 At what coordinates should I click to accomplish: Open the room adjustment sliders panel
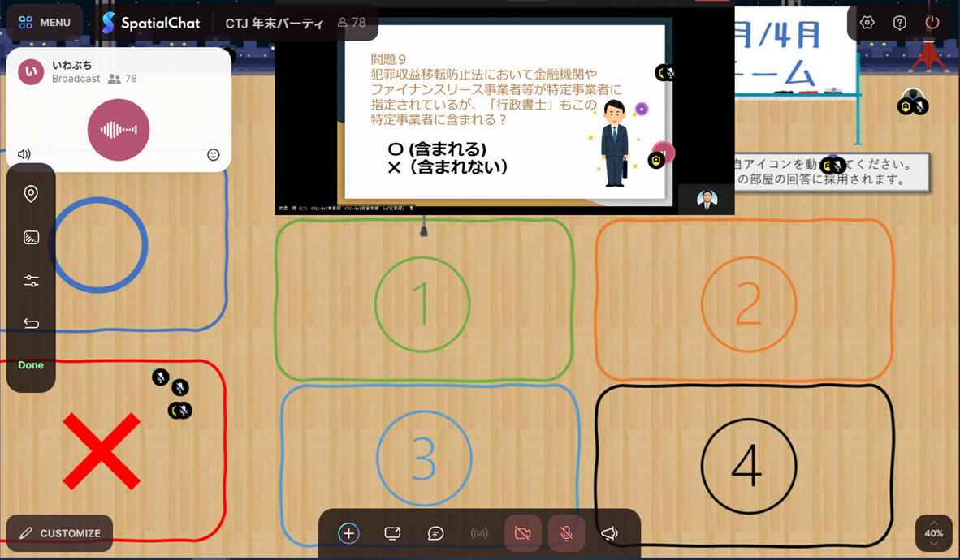click(x=31, y=281)
